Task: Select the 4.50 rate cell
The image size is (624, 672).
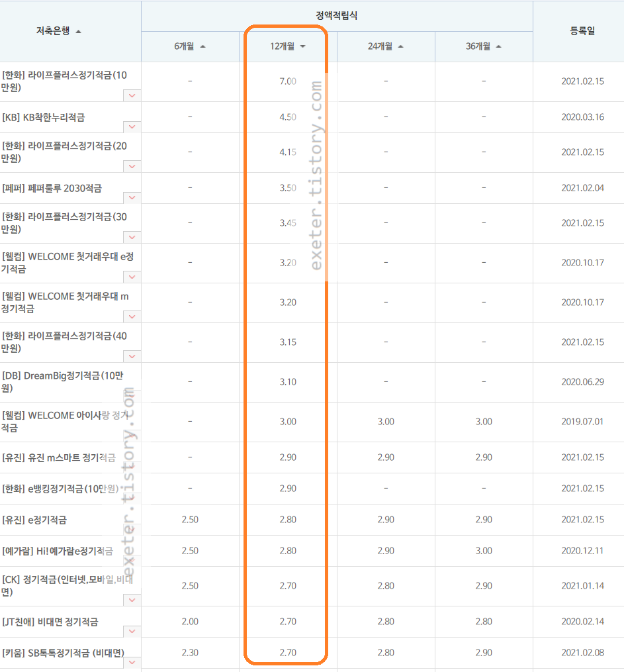Action: [x=288, y=117]
